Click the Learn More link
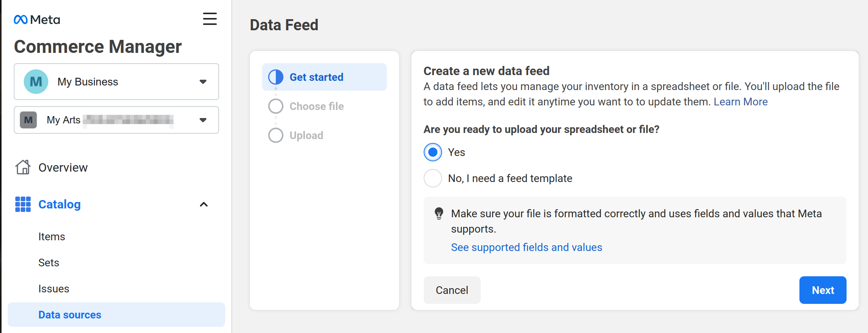868x333 pixels. coord(740,102)
